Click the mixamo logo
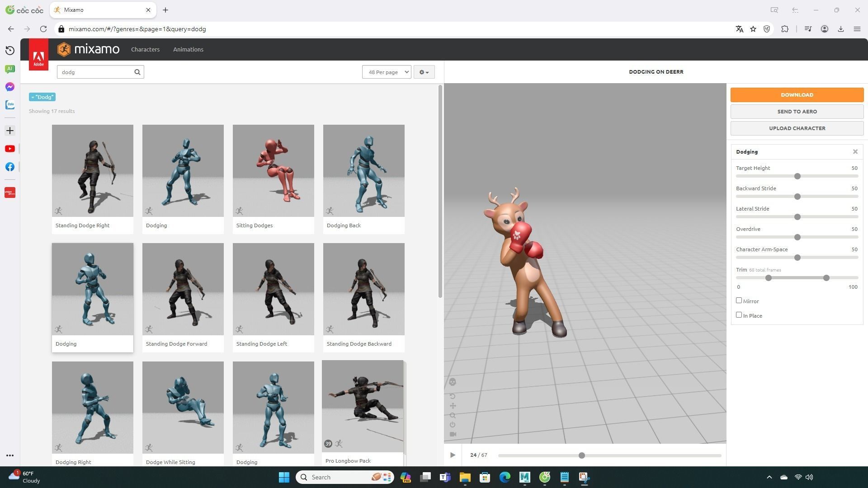Screen dimensions: 868x488 click(x=89, y=49)
